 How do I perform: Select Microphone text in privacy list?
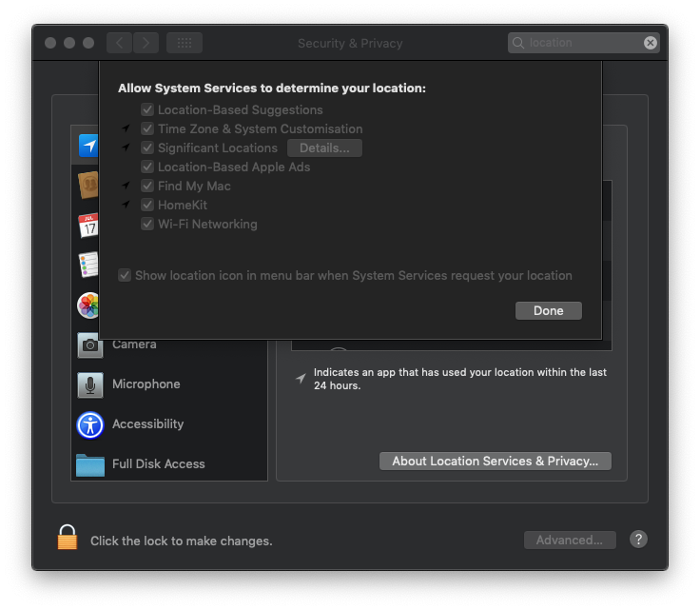pyautogui.click(x=146, y=384)
